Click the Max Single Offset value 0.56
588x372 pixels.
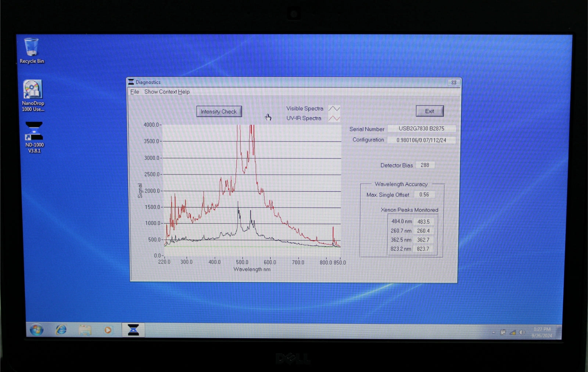pyautogui.click(x=424, y=195)
